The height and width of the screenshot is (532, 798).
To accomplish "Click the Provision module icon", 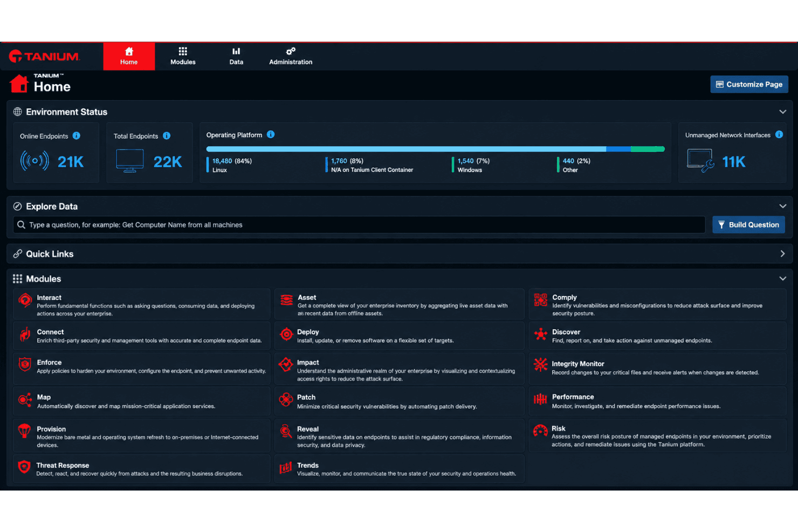I will click(x=24, y=431).
